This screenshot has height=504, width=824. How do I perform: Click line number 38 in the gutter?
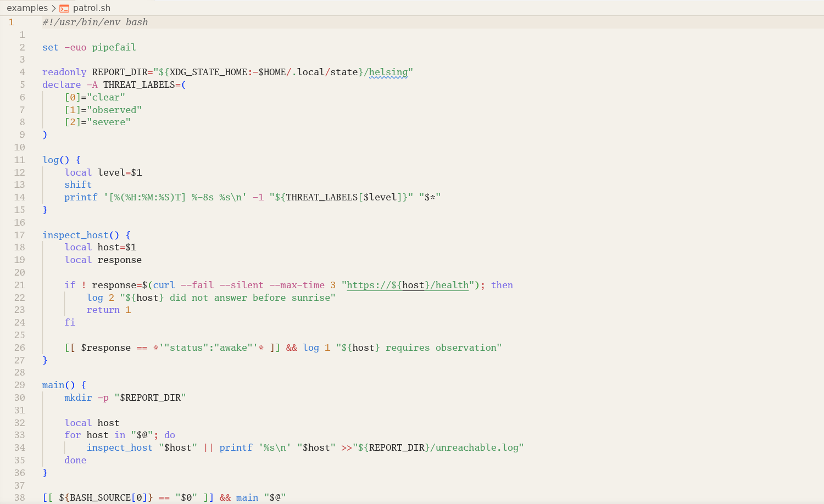[20, 497]
